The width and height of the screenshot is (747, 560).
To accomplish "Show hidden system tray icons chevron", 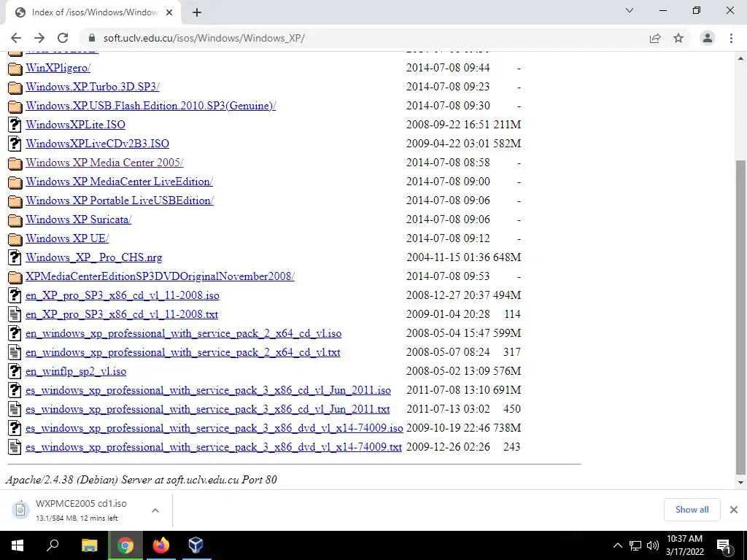I will 617,545.
